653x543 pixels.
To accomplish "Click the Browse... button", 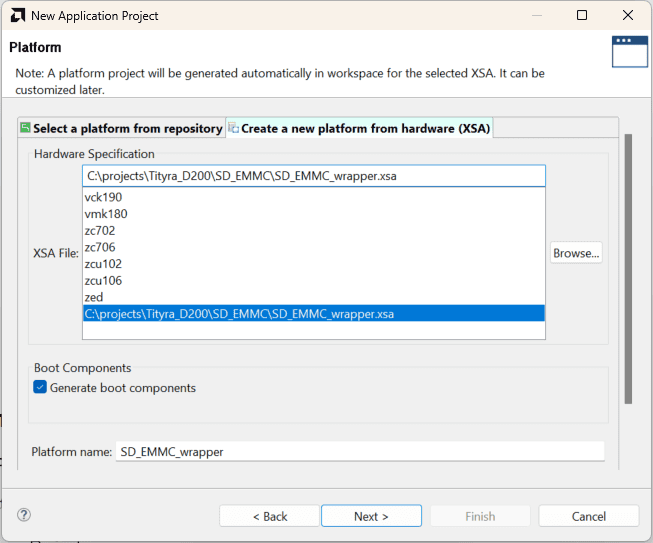I will (x=576, y=253).
